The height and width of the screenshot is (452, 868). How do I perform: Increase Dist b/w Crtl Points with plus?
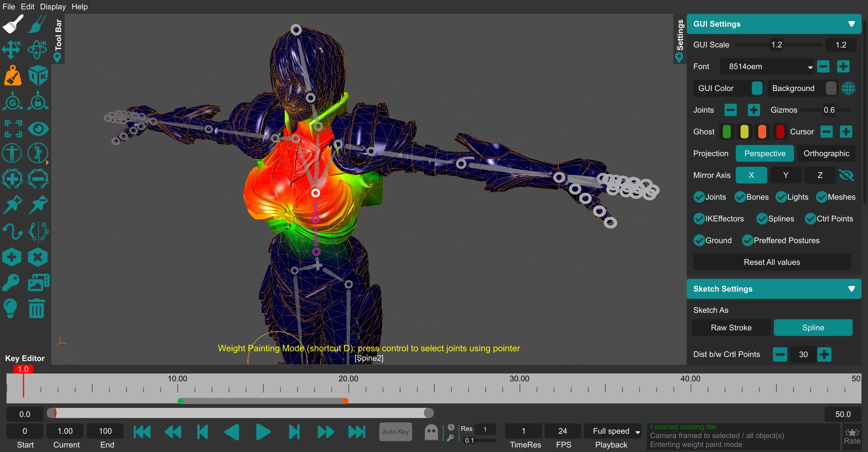(824, 354)
